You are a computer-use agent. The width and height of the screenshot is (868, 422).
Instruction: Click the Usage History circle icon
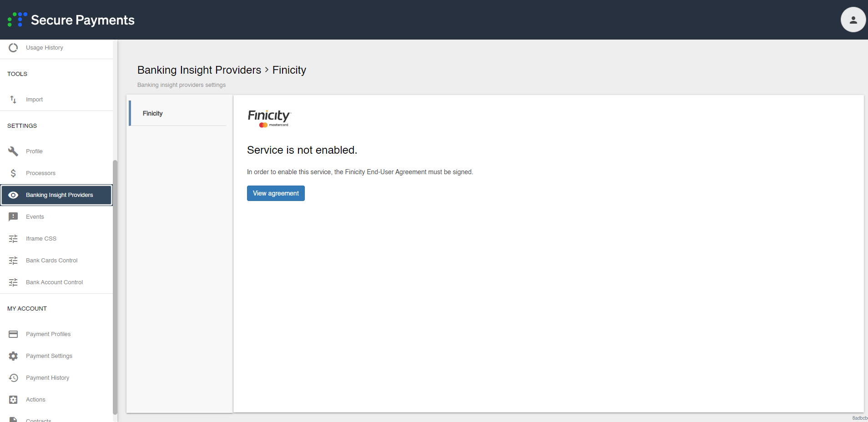[x=13, y=48]
